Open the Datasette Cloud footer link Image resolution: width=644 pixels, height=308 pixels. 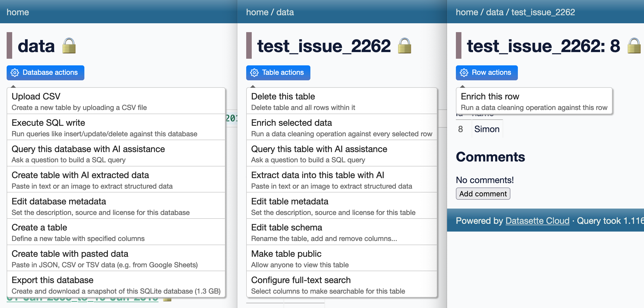click(x=537, y=221)
